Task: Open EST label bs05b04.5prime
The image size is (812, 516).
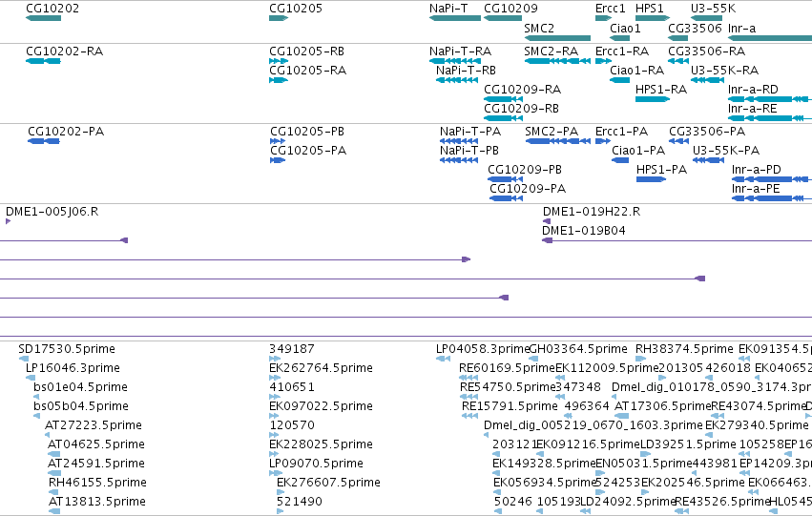Action: coord(81,406)
